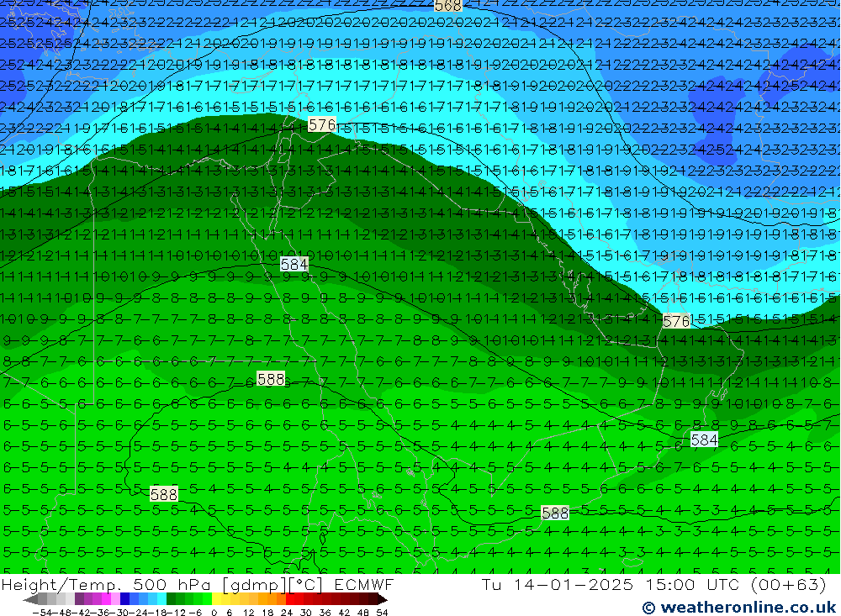Select the 588 contour label in the lower left
Screen dimensions: 841x616
163,494
